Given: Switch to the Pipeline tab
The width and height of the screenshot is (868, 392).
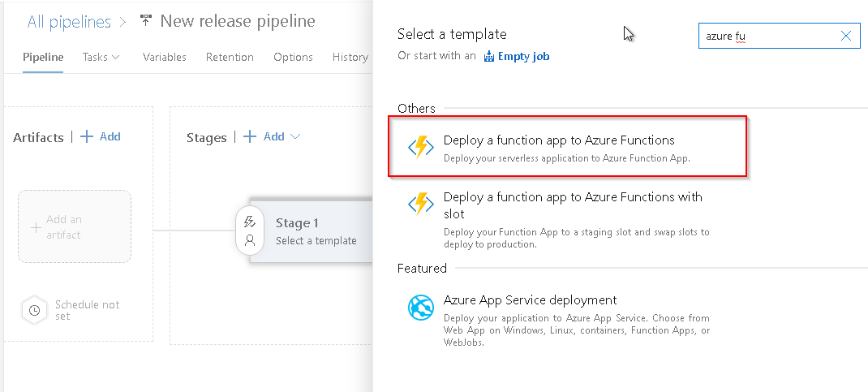Looking at the screenshot, I should click(43, 57).
